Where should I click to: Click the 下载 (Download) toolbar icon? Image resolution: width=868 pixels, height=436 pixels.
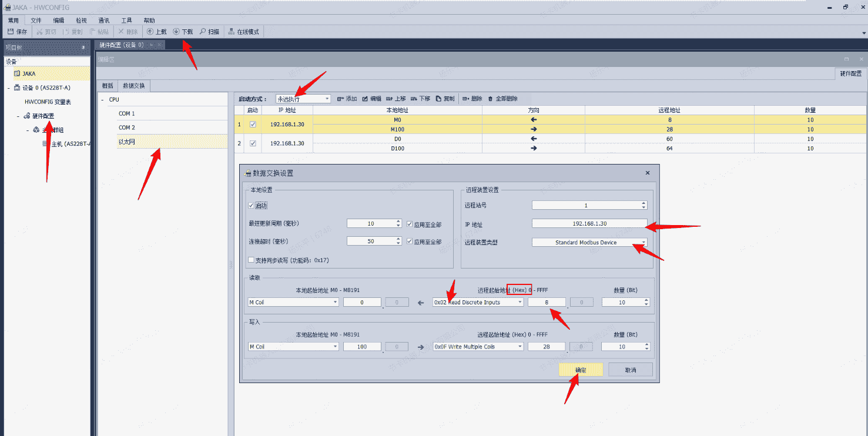(176, 32)
